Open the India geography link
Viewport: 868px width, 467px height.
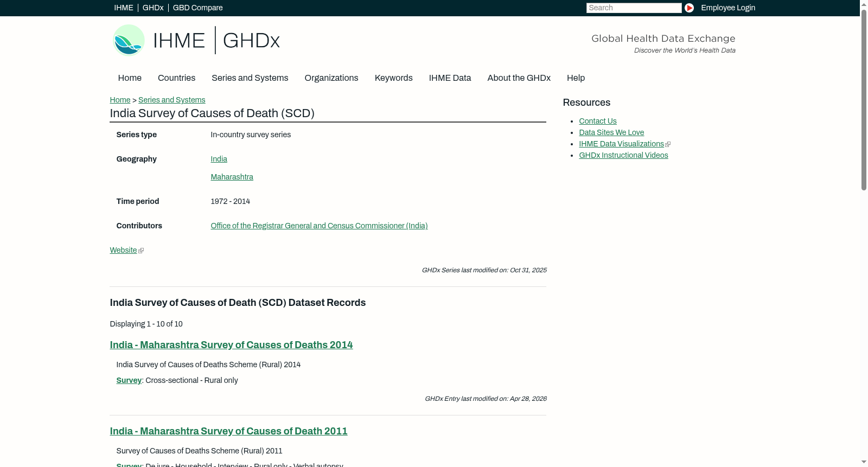coord(219,159)
